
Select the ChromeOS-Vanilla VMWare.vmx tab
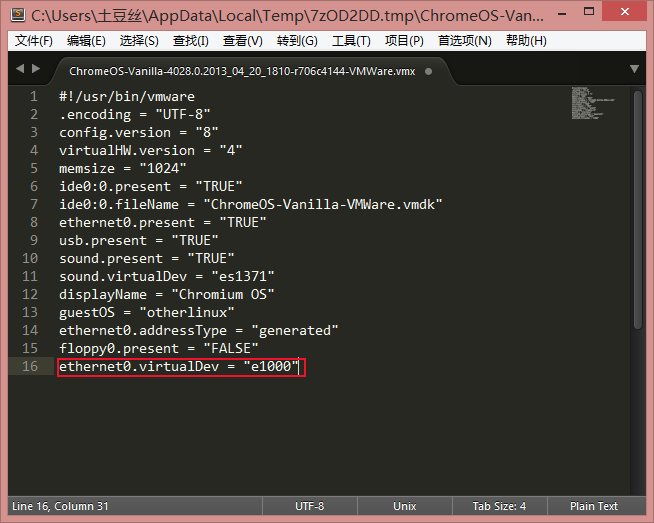click(x=240, y=71)
